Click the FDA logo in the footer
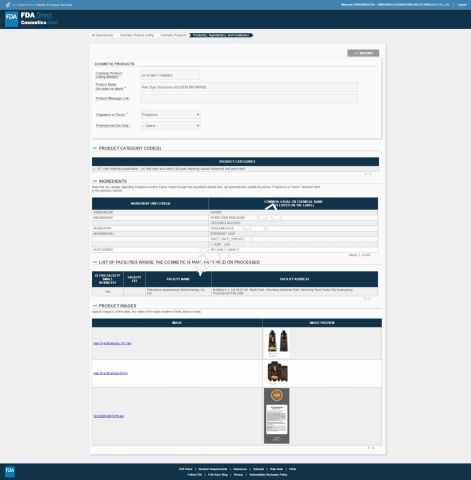This screenshot has height=480, width=471. coord(10,471)
